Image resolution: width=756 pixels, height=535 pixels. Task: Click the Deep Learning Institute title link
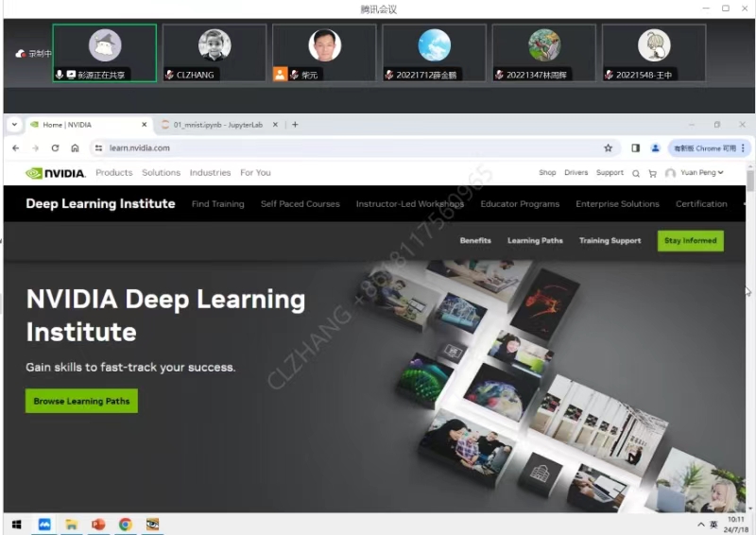pyautogui.click(x=100, y=203)
